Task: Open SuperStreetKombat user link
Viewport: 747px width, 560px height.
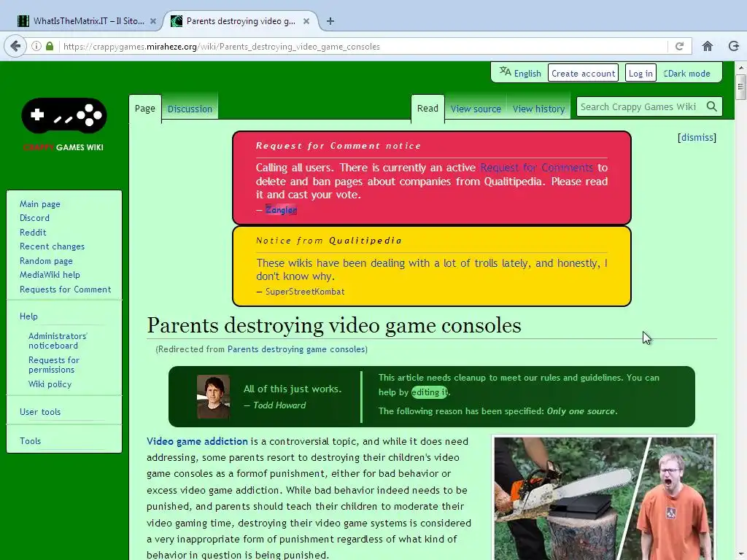Action: 305,292
